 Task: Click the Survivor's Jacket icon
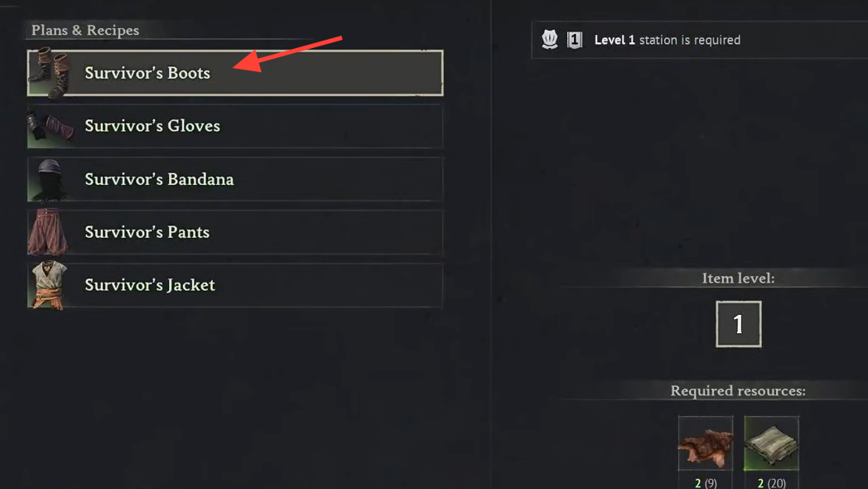[x=49, y=285]
